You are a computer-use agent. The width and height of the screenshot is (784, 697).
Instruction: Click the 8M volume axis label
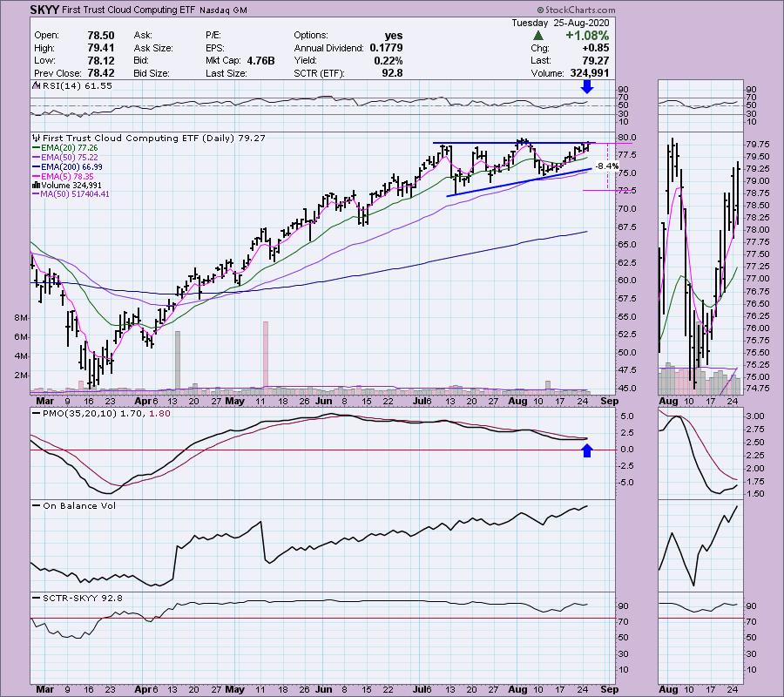21,318
